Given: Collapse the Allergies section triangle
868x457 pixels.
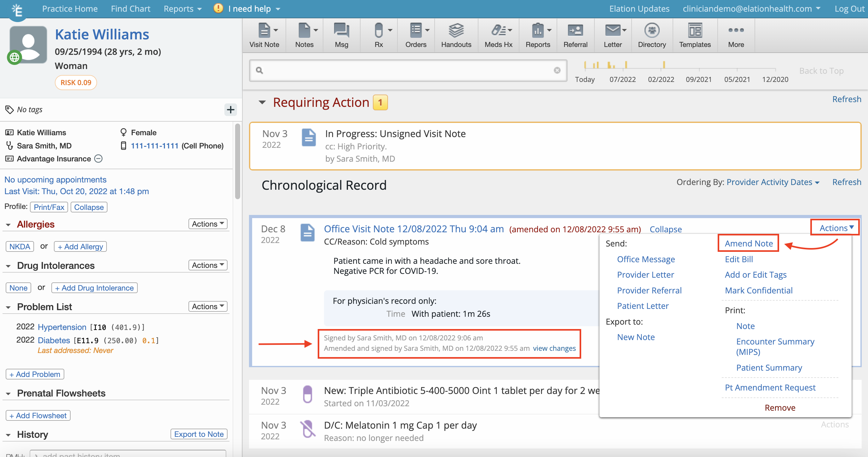Looking at the screenshot, I should click(9, 225).
